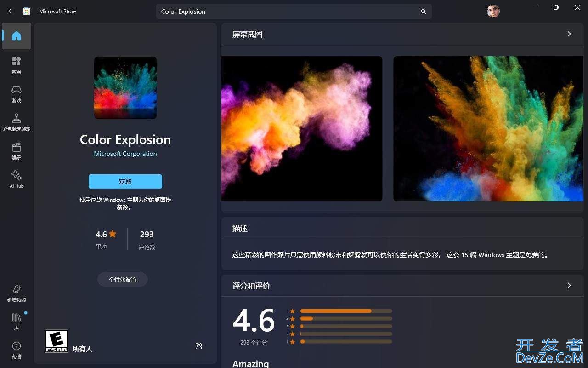The width and height of the screenshot is (588, 368).
Task: Open the 库 library sidebar item
Action: coord(17,322)
